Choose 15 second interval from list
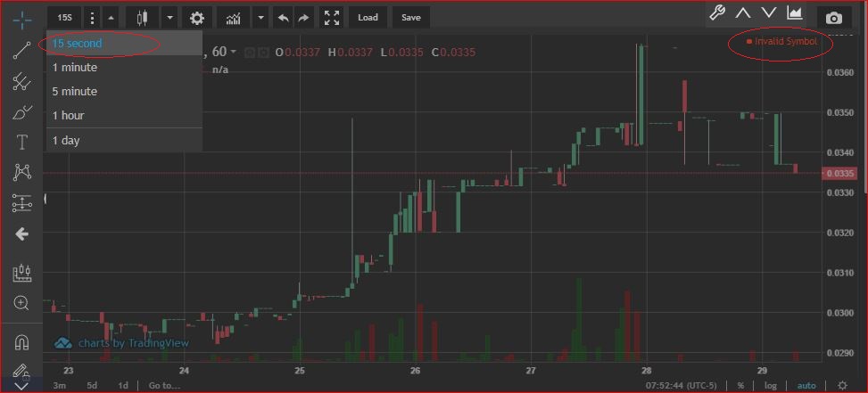 (124, 43)
